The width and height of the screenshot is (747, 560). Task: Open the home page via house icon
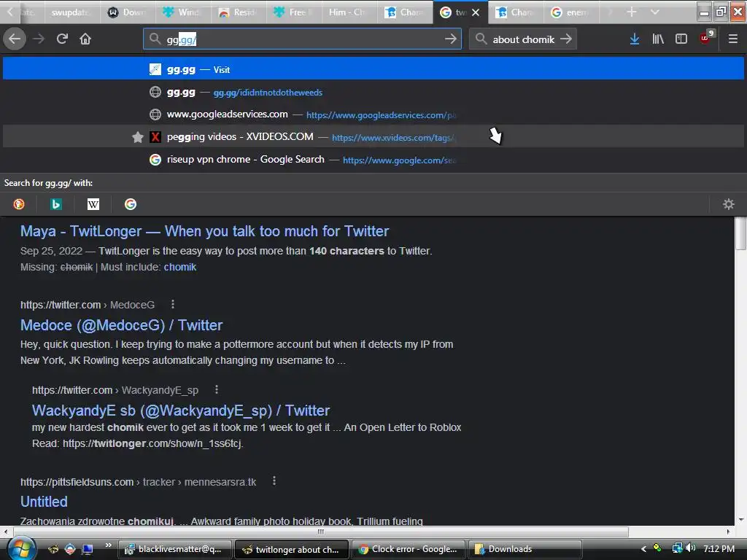[85, 39]
